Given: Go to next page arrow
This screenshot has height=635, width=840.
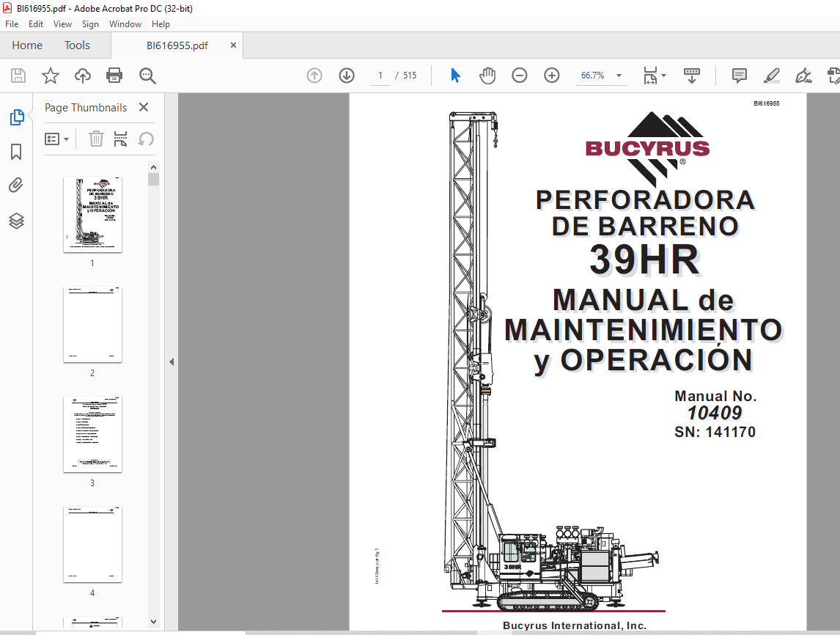Looking at the screenshot, I should tap(347, 76).
